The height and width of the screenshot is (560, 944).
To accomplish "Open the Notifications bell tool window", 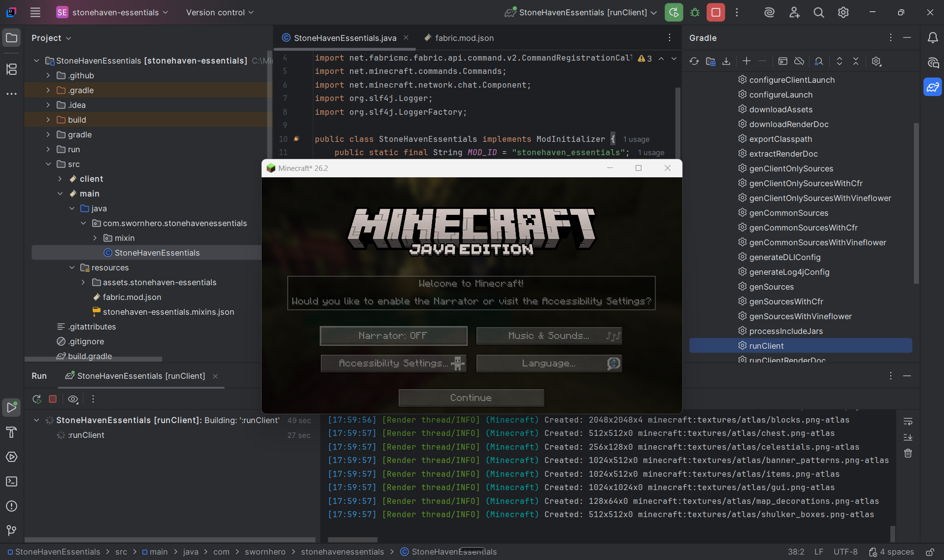I will [932, 38].
